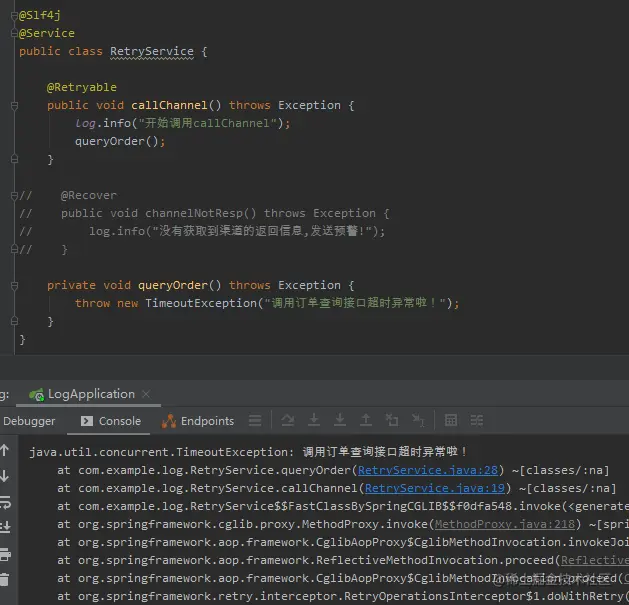Click the FastClassBySpringCGLIB stack trace line
The image size is (629, 605).
click(x=343, y=506)
